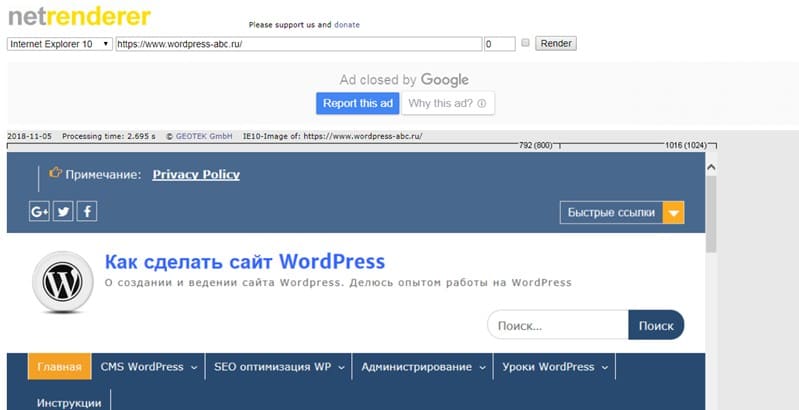Open the Как сделать сайт WordPress title
This screenshot has height=410, width=799.
245,262
